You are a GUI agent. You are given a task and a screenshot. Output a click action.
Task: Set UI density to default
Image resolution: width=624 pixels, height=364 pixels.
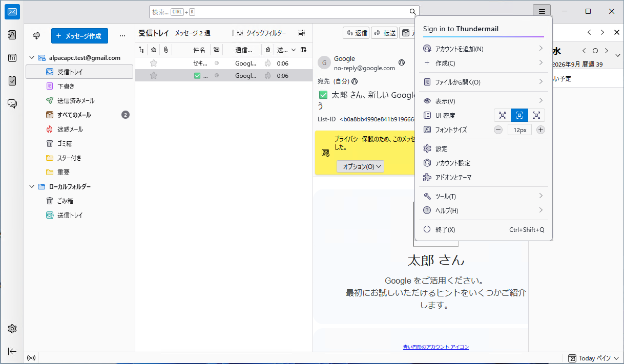(x=519, y=115)
